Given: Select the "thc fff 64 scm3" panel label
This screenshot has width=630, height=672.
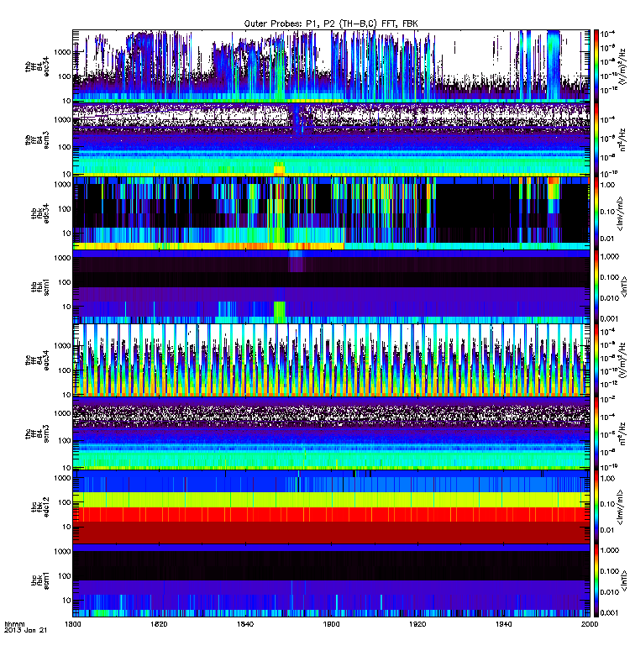Looking at the screenshot, I should [x=37, y=433].
